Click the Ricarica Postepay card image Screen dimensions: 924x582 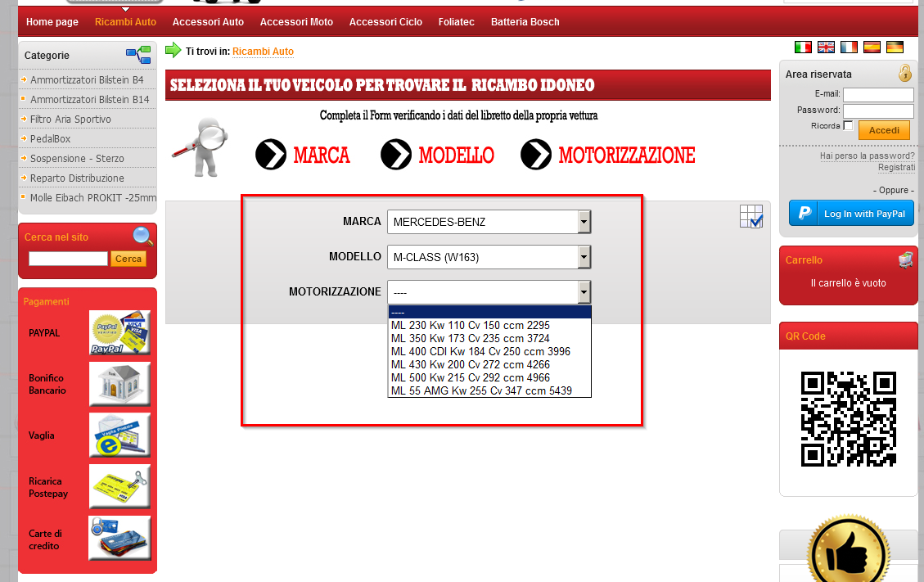119,486
